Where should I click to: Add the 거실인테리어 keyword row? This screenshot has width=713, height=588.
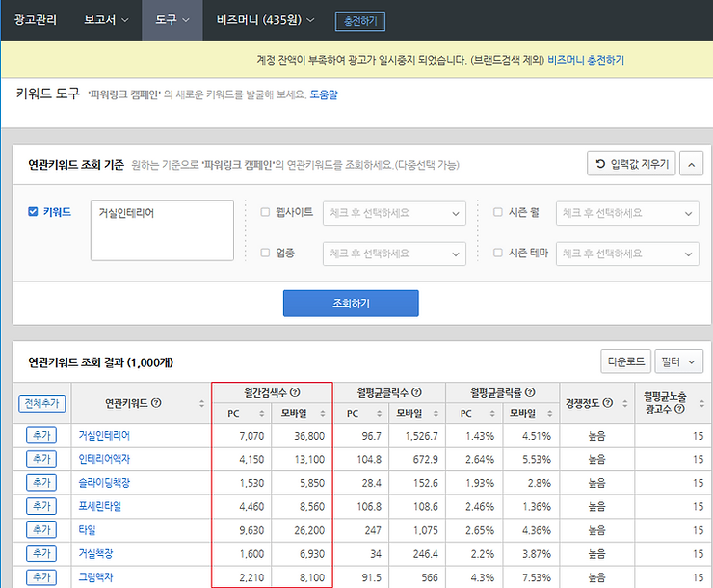coord(41,435)
